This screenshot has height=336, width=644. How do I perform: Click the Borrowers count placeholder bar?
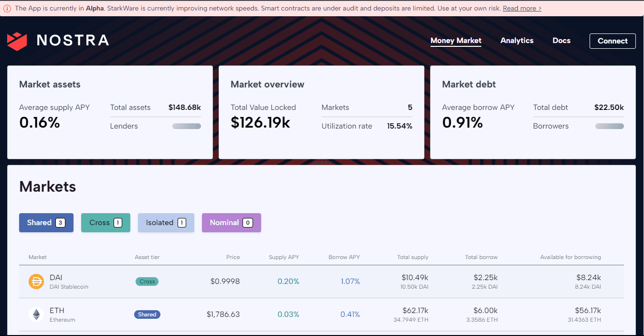pos(610,126)
